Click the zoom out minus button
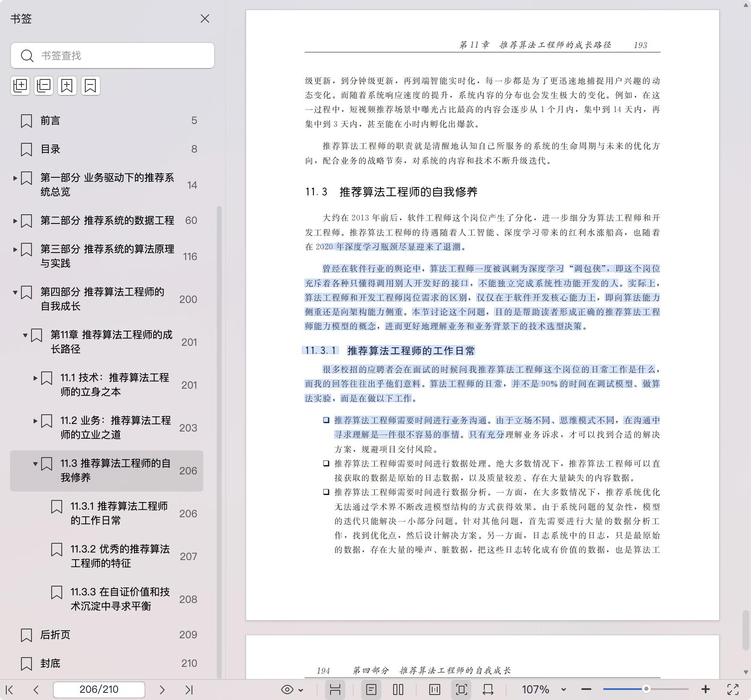The height and width of the screenshot is (700, 751). (x=586, y=689)
